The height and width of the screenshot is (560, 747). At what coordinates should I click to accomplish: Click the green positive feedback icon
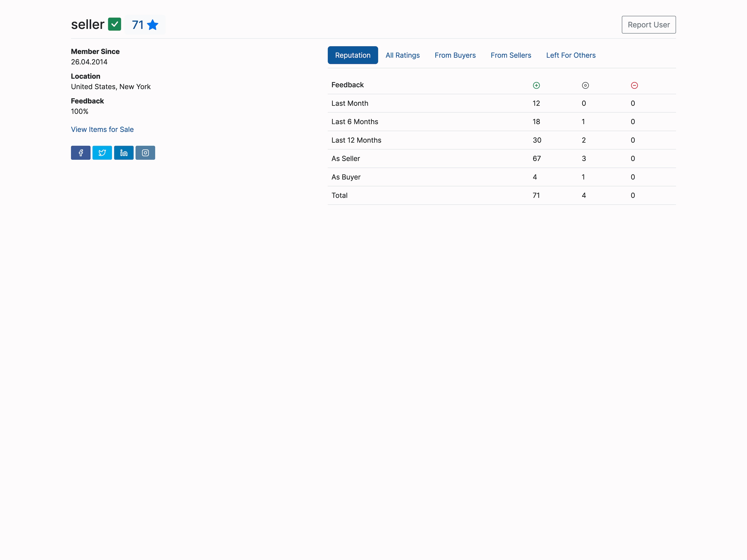tap(536, 85)
